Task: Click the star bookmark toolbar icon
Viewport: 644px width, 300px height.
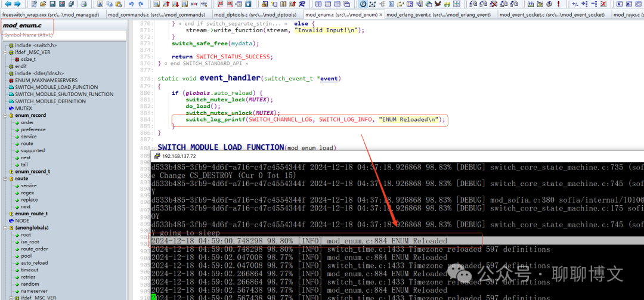Action: pyautogui.click(x=247, y=4)
